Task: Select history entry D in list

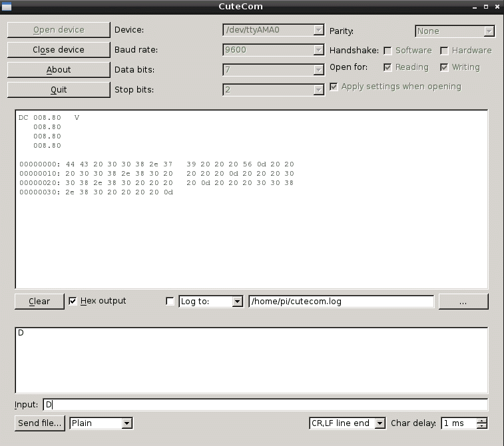Action: [x=21, y=333]
